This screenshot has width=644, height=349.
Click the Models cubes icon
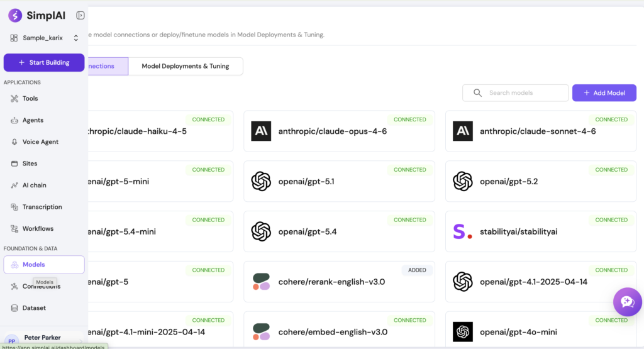pyautogui.click(x=14, y=265)
